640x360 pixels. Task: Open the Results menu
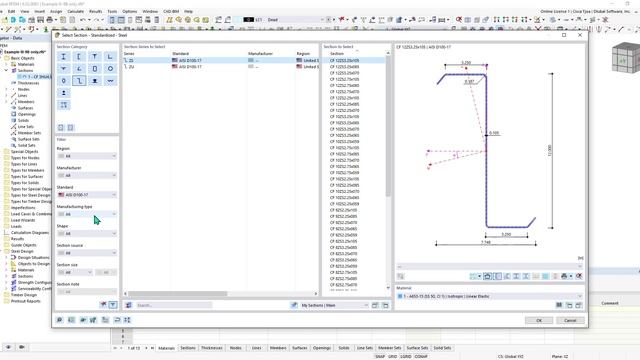tap(96, 11)
